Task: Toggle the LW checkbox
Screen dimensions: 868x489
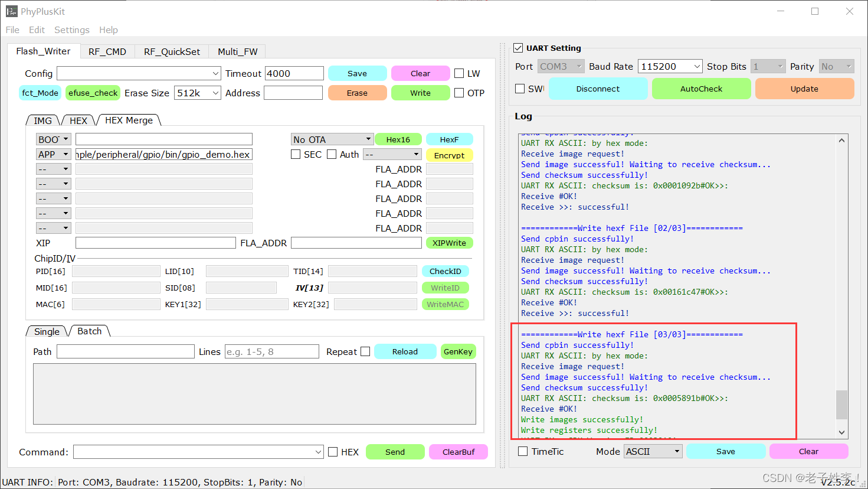Action: (459, 73)
